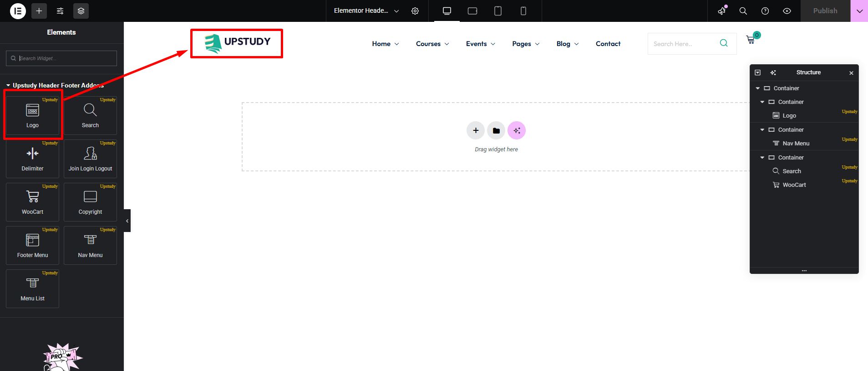Select the WooCart widget
Viewport: 868px width, 371px height.
[x=32, y=202]
